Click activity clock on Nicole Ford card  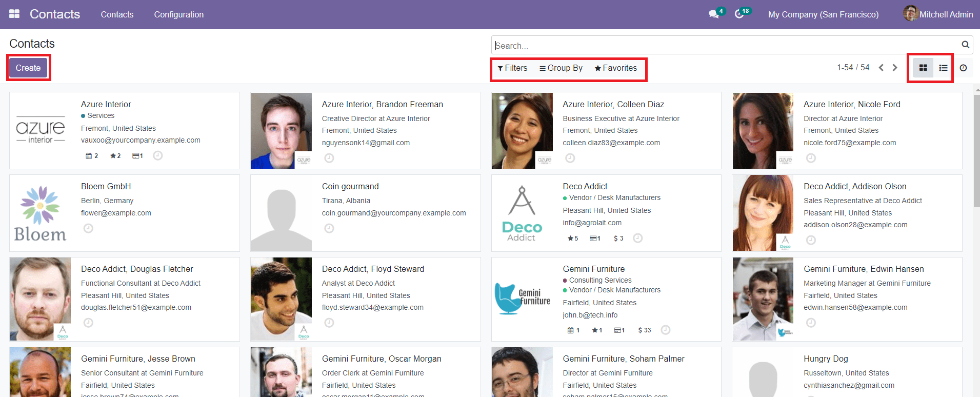pos(811,158)
